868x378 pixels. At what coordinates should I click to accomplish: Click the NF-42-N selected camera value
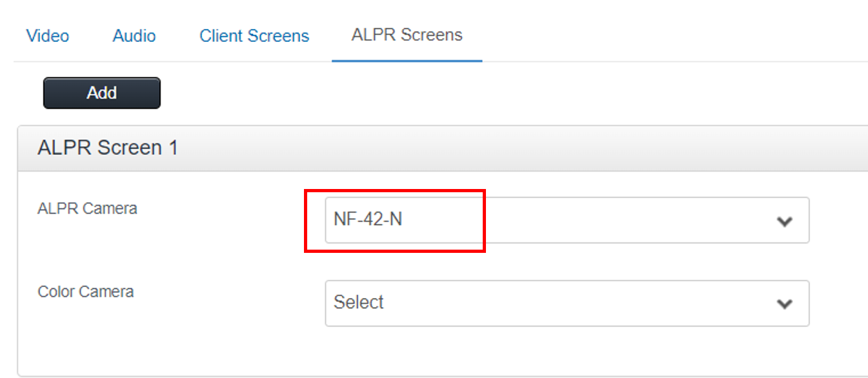368,219
